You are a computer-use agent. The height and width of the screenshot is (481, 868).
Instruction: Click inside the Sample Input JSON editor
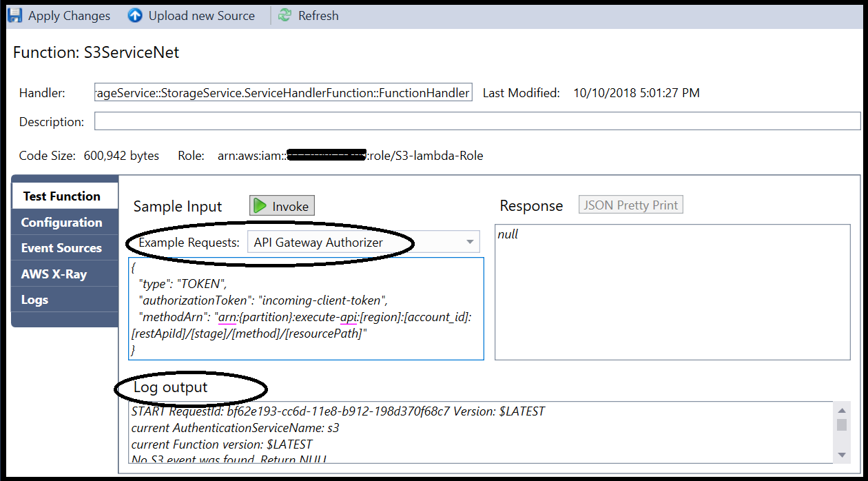(306, 309)
